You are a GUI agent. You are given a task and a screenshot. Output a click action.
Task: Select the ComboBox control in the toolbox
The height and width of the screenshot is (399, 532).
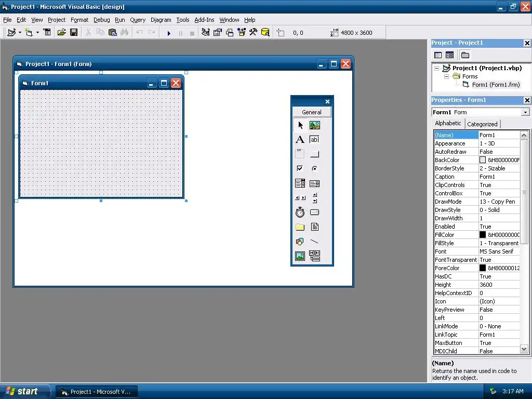coord(300,183)
